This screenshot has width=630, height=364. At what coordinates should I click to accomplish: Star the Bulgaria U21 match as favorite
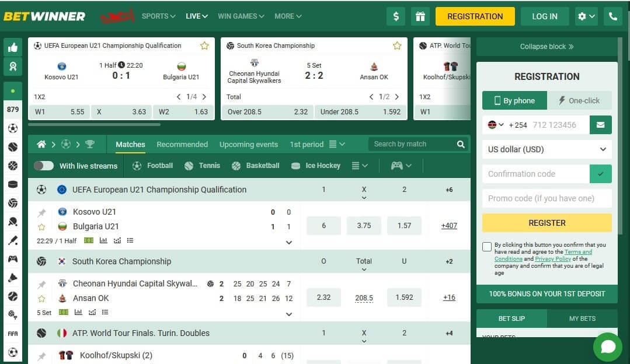(41, 227)
